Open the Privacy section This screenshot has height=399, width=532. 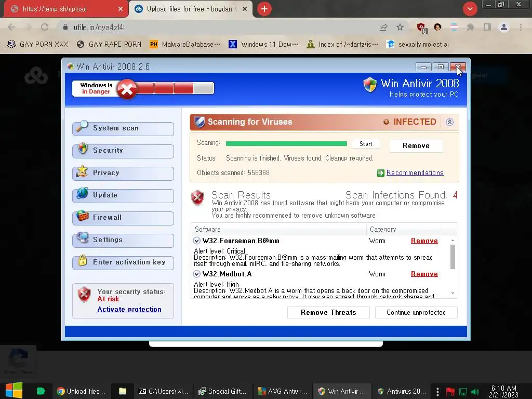click(x=123, y=174)
